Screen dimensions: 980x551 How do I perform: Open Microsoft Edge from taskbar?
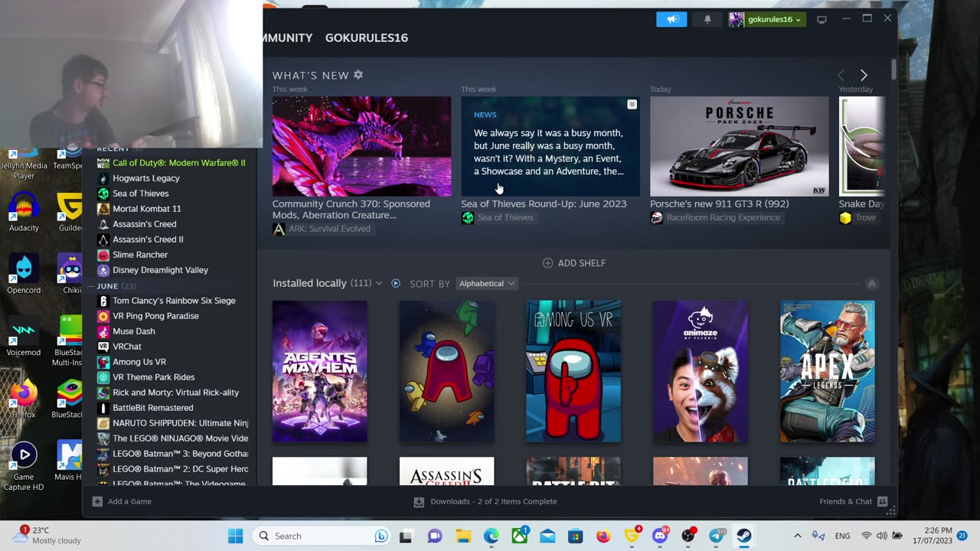[x=491, y=536]
